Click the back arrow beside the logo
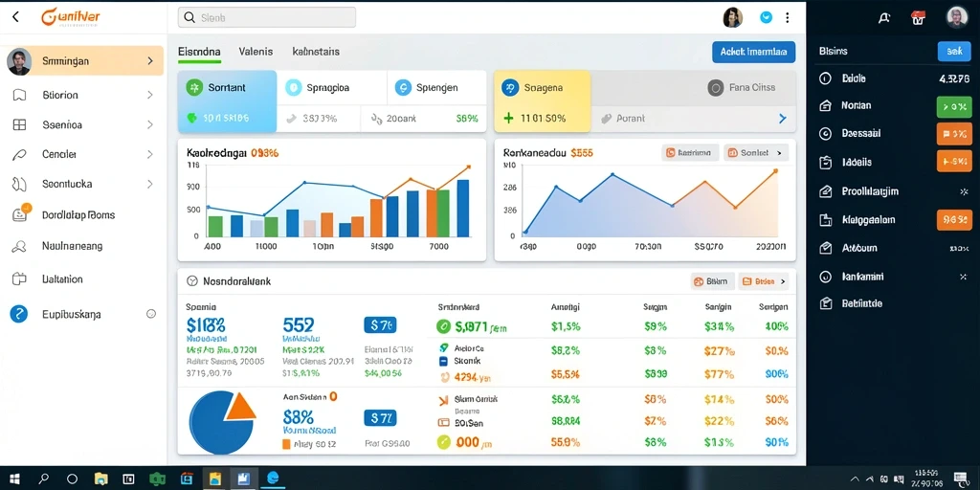Viewport: 980px width, 490px height. coord(15,17)
